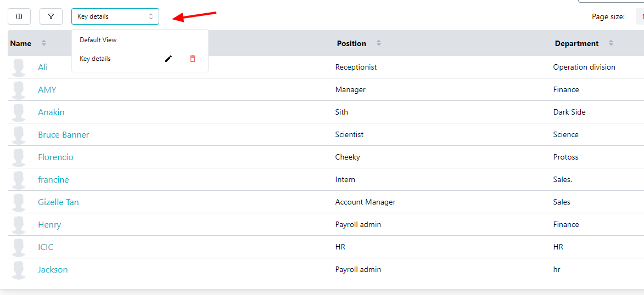Open Gizelle Tan's profile link
This screenshot has width=644, height=295.
pos(58,202)
